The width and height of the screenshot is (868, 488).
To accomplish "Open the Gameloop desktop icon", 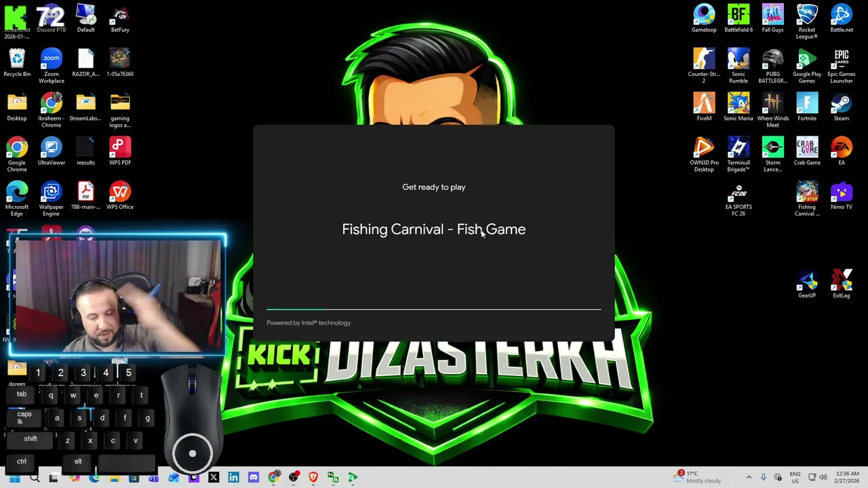I will tap(704, 18).
